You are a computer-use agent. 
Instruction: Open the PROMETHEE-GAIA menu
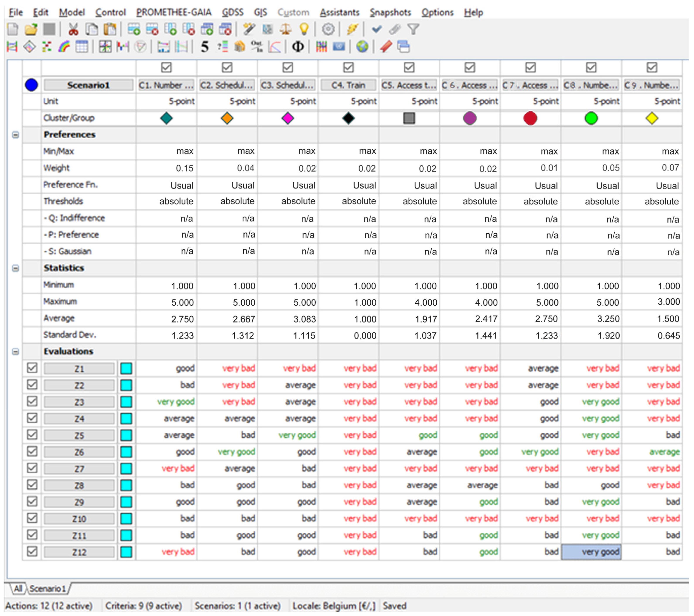point(174,13)
